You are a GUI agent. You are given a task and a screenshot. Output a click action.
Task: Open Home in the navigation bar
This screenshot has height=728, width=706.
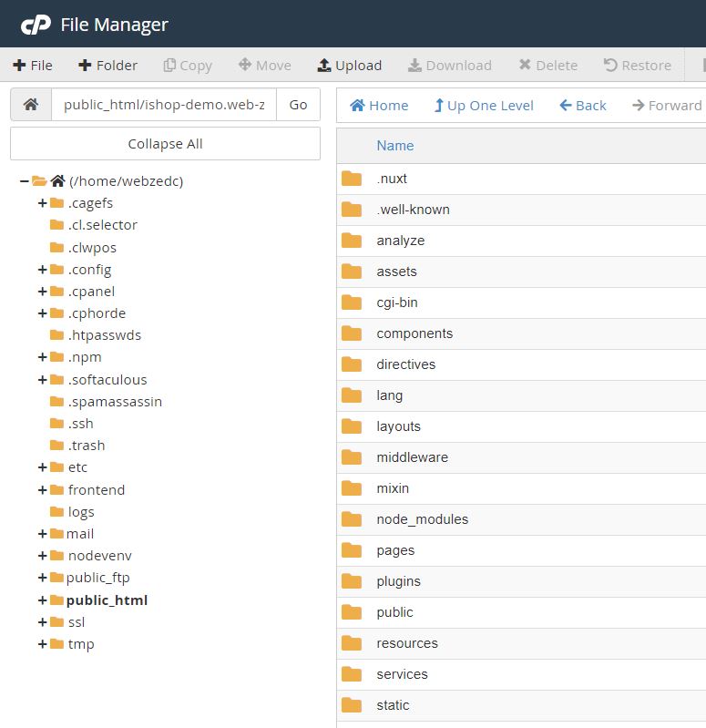[x=379, y=106]
